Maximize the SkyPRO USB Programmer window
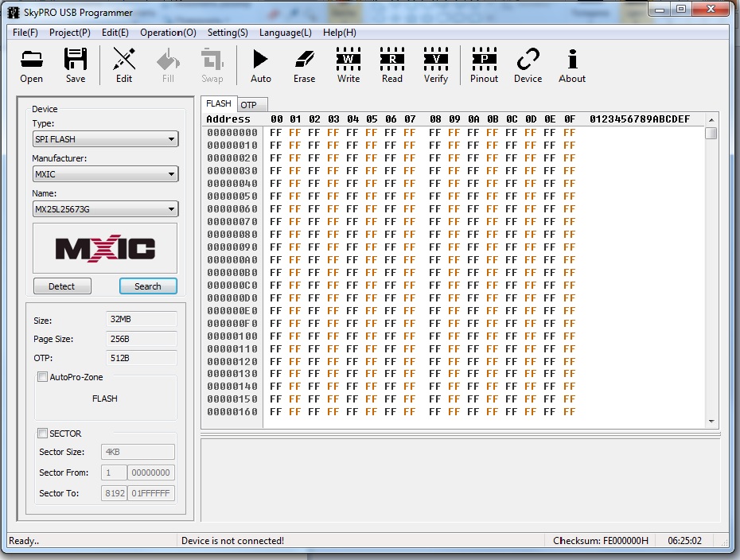Viewport: 740px width, 560px height. pos(681,9)
